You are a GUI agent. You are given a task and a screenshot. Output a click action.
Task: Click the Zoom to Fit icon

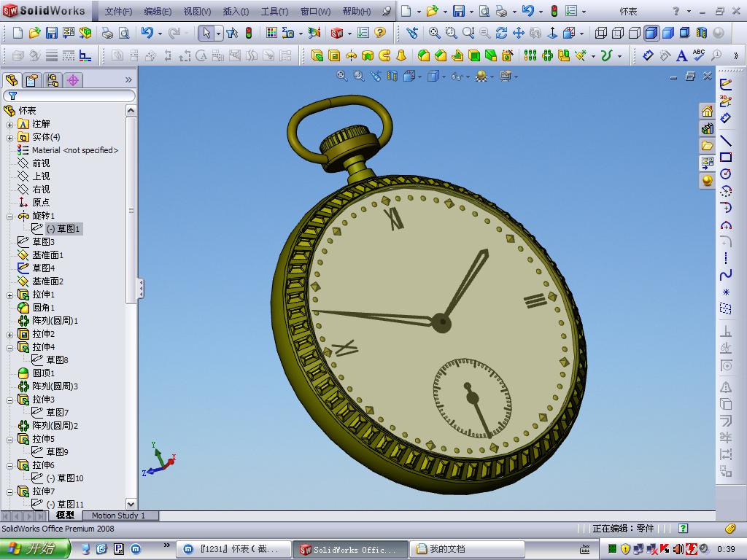point(434,32)
